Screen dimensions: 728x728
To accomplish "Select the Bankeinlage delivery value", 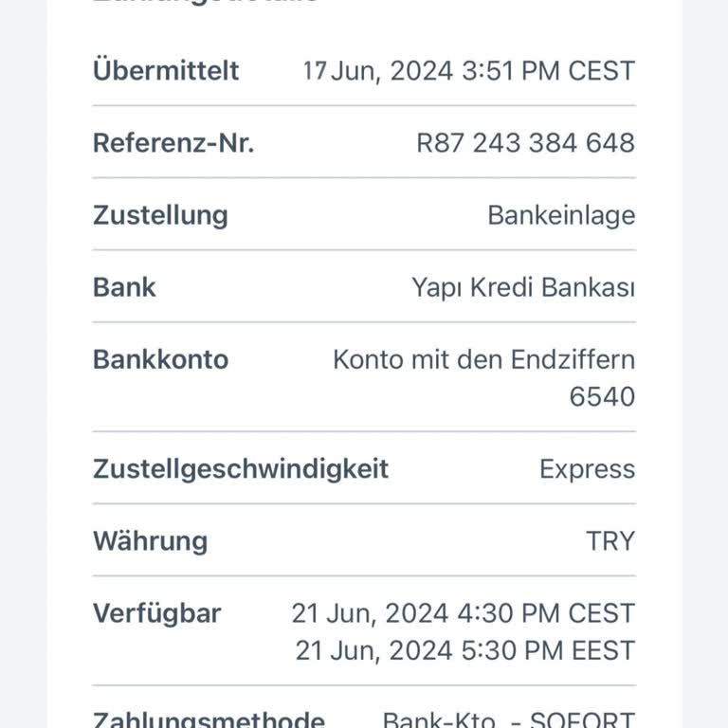I will (x=561, y=215).
